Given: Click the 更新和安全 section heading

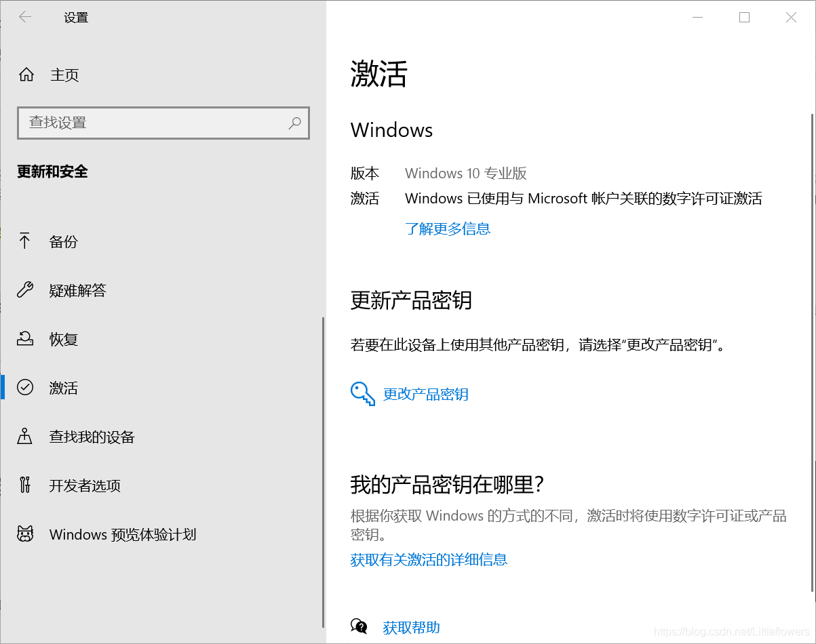Looking at the screenshot, I should click(x=52, y=172).
